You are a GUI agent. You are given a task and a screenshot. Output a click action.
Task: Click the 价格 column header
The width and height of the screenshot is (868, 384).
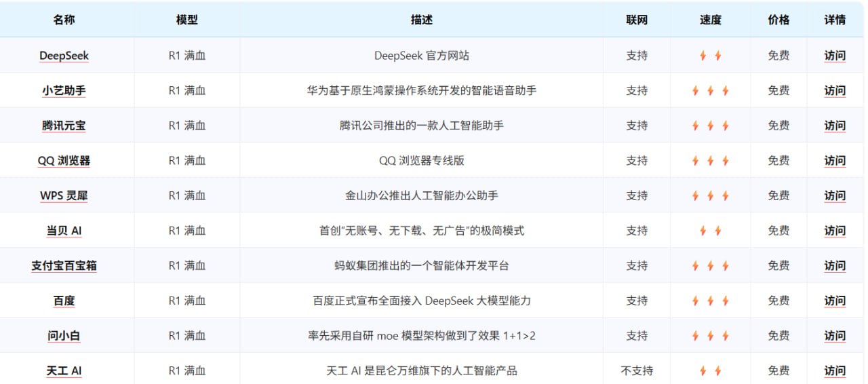click(778, 20)
